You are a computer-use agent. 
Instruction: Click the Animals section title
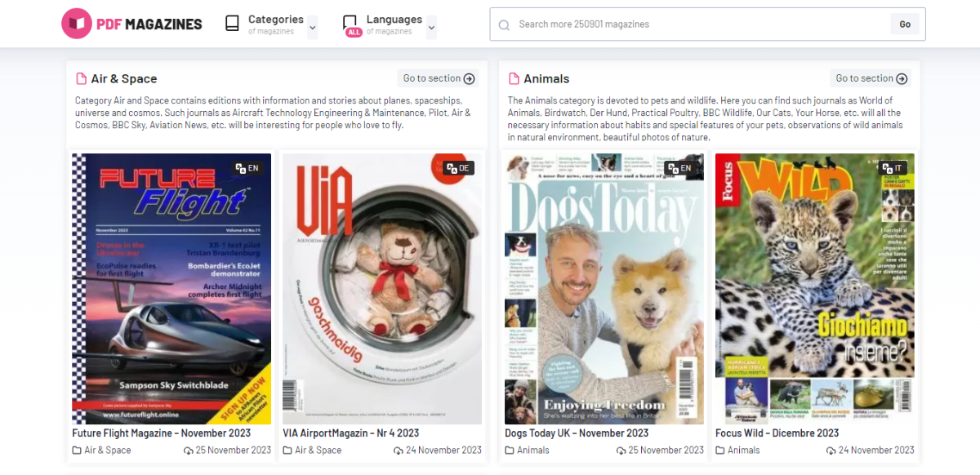(x=546, y=79)
